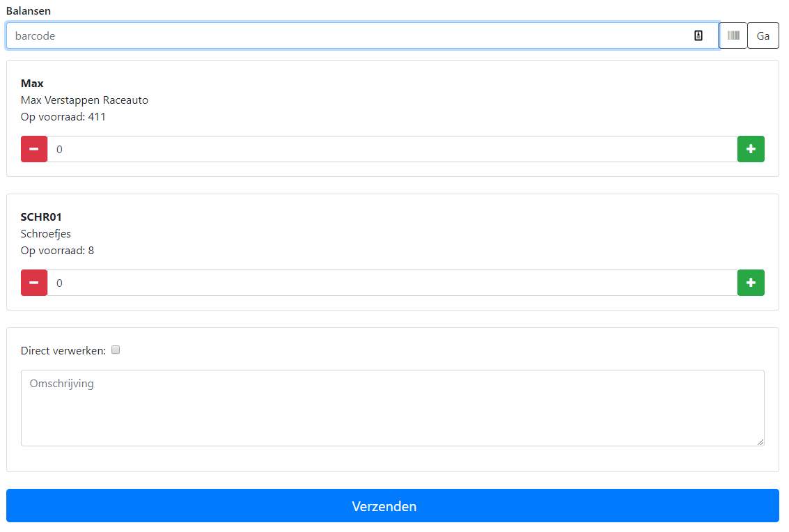Click the Omschrijving textarea resize handle
Image resolution: width=789 pixels, height=532 pixels.
(x=760, y=441)
